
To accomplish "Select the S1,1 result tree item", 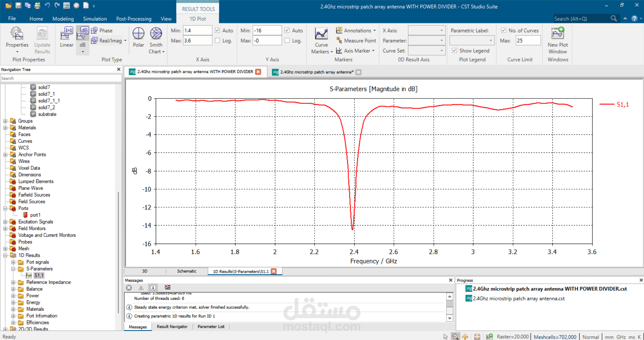I will tap(39, 275).
